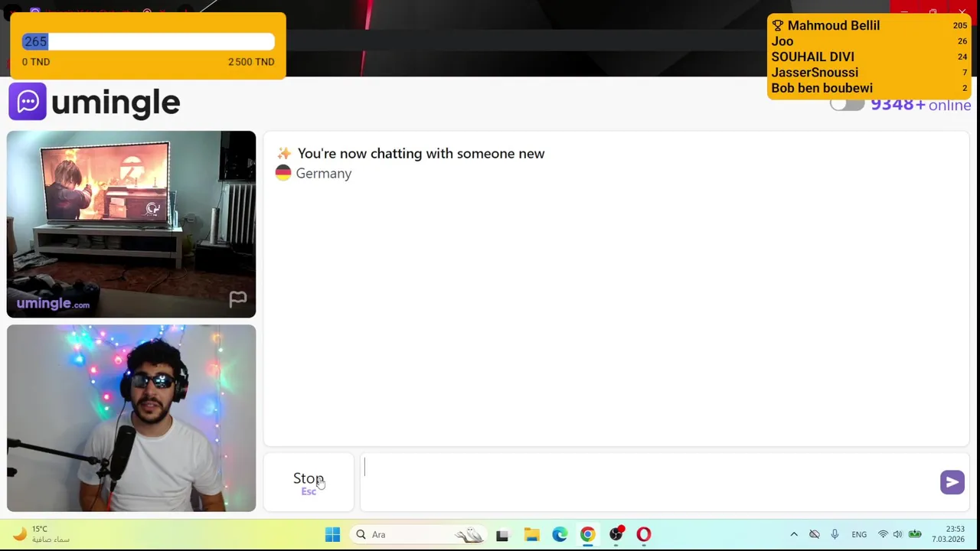Check the battery status icon

pos(915,534)
